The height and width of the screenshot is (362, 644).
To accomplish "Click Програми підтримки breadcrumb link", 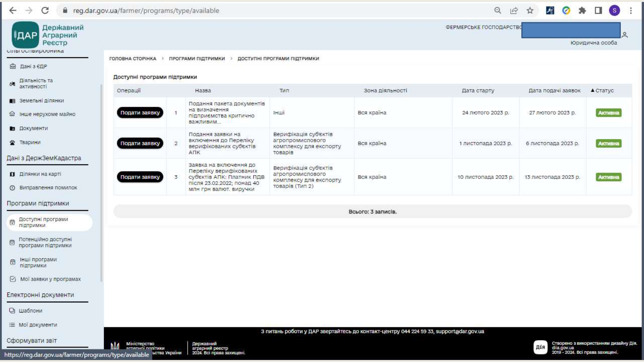I will click(x=197, y=59).
